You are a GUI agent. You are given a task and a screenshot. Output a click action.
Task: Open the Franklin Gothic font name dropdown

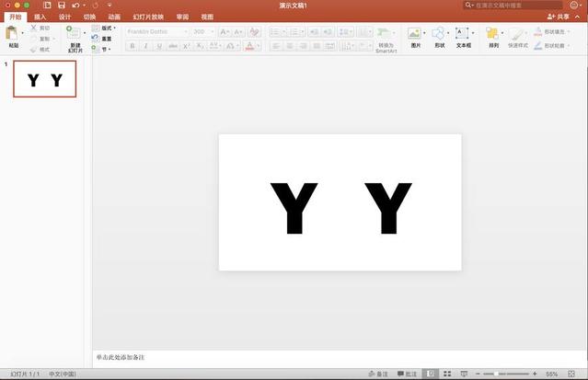point(183,31)
